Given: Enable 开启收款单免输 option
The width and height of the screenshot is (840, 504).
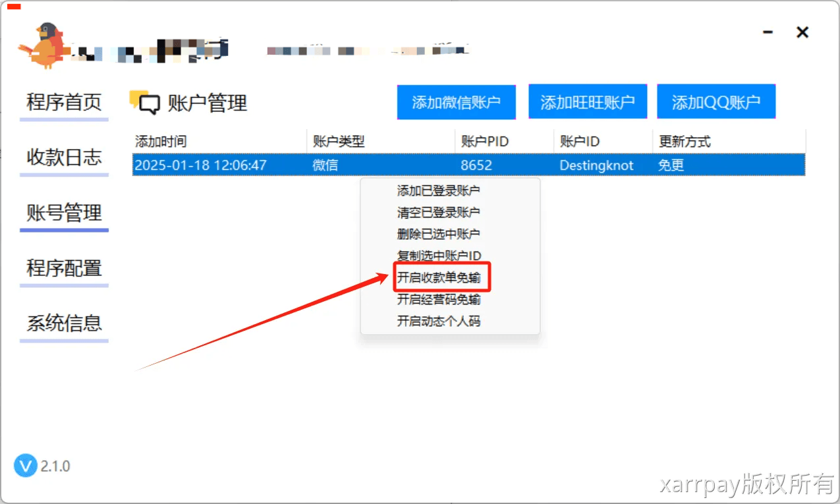Looking at the screenshot, I should point(439,278).
